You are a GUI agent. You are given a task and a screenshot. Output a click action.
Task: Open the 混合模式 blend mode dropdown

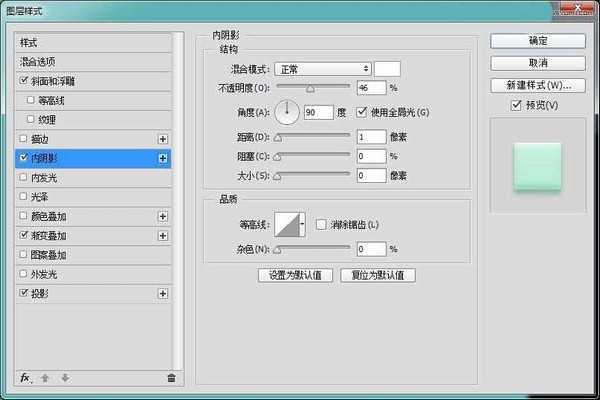click(322, 69)
